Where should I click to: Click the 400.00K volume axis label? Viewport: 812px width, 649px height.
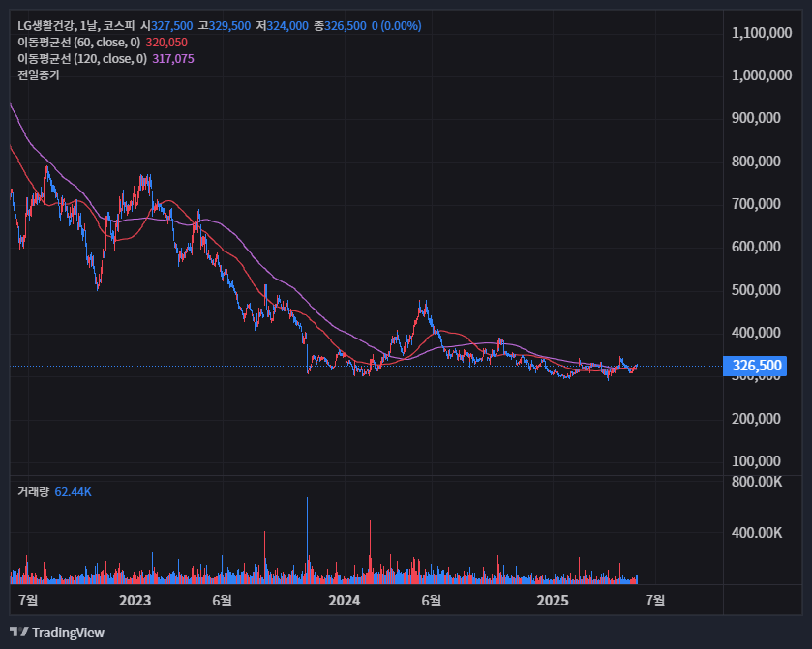(757, 533)
